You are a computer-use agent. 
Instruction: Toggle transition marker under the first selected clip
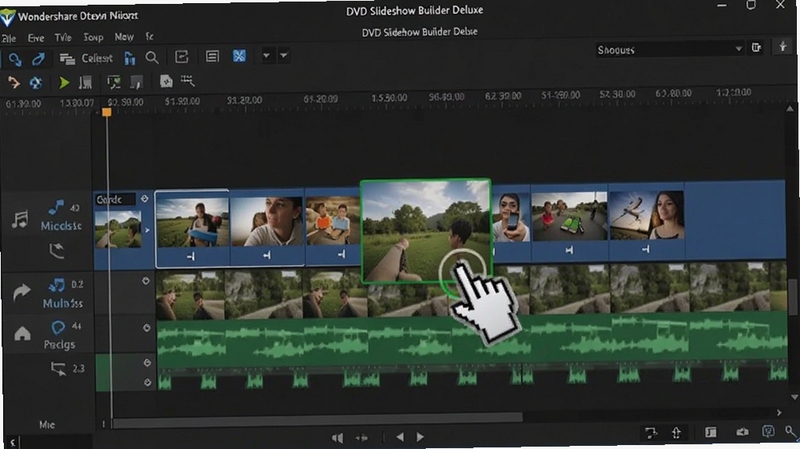tap(191, 257)
